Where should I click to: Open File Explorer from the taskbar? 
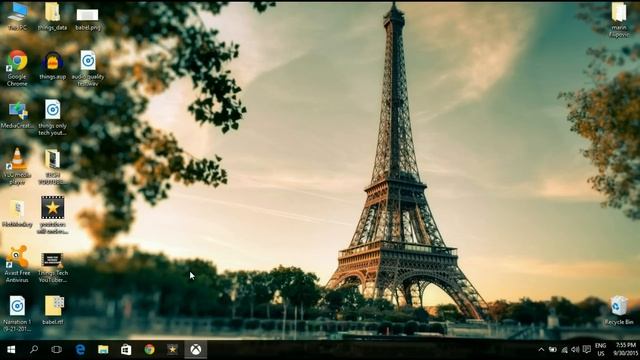[x=103, y=349]
